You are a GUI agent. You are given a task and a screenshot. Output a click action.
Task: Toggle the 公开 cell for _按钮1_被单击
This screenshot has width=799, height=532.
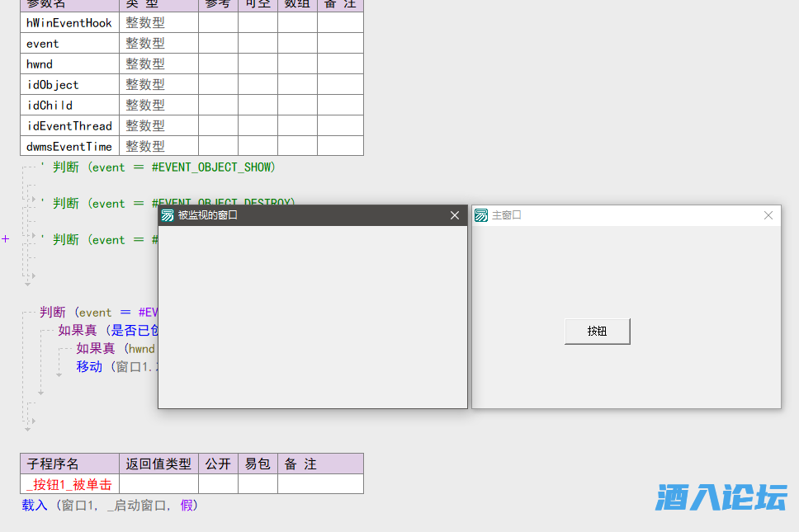coord(218,484)
